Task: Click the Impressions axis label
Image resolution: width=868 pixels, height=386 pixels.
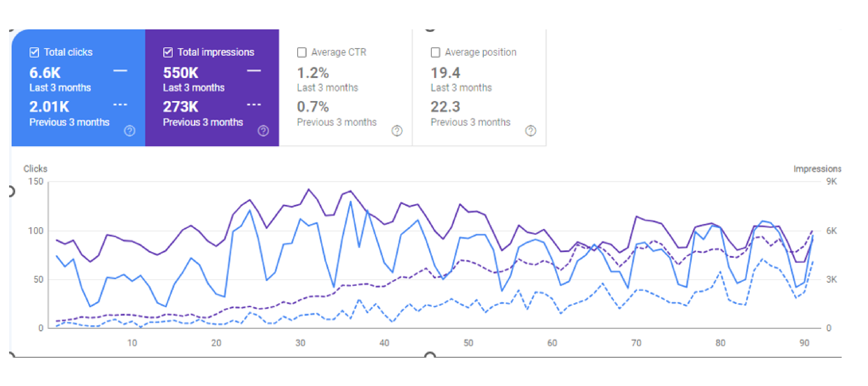Action: [817, 169]
